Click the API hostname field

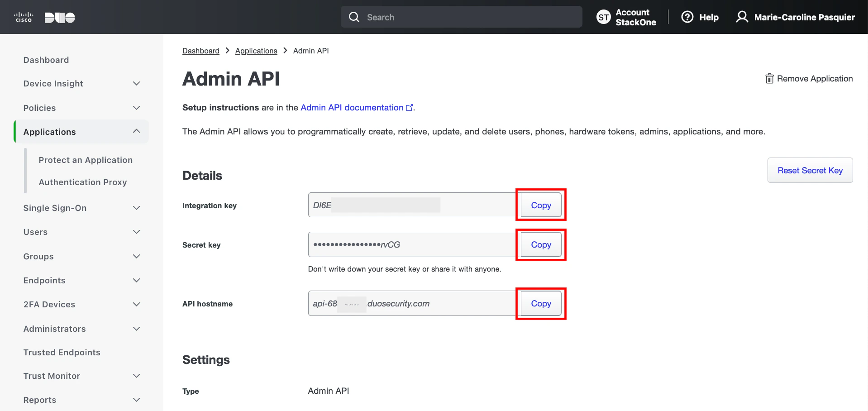tap(412, 303)
